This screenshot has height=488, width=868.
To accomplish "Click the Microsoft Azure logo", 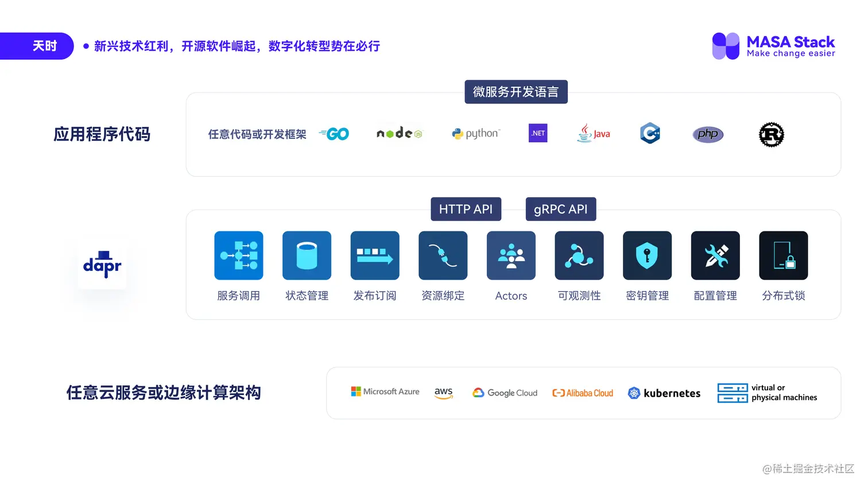I will [x=385, y=392].
